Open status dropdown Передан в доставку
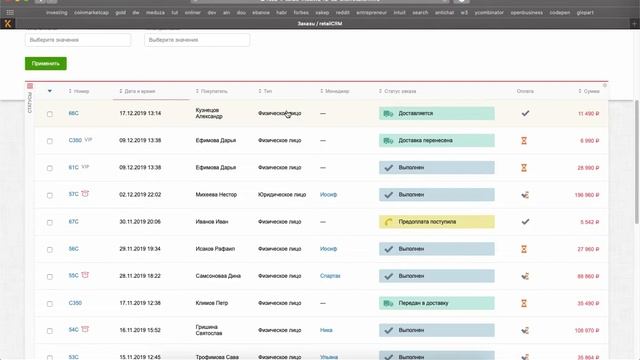This screenshot has width=640, height=360. point(437,303)
